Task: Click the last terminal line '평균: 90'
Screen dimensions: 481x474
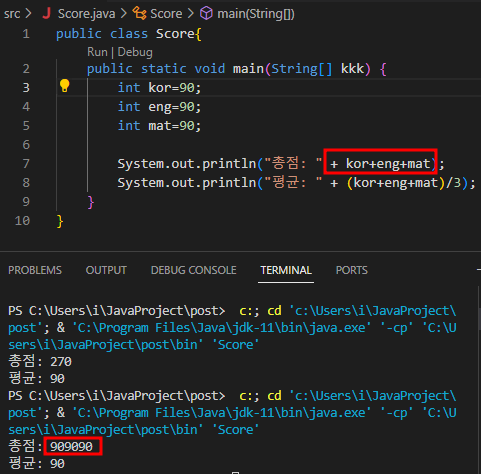Action: 36,463
